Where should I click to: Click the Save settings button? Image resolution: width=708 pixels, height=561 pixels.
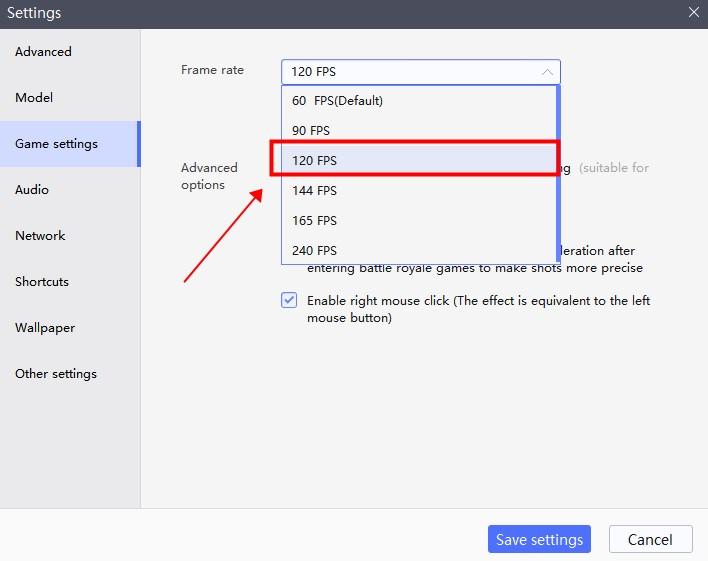(539, 539)
